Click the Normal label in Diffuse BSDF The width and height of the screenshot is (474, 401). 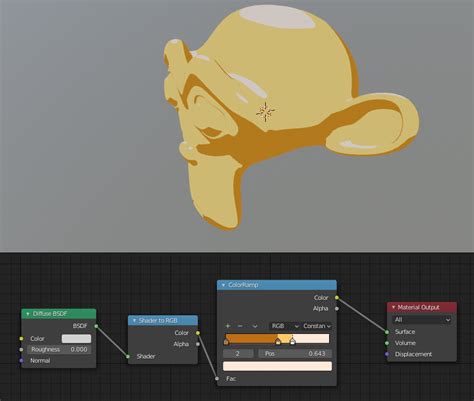(x=40, y=361)
